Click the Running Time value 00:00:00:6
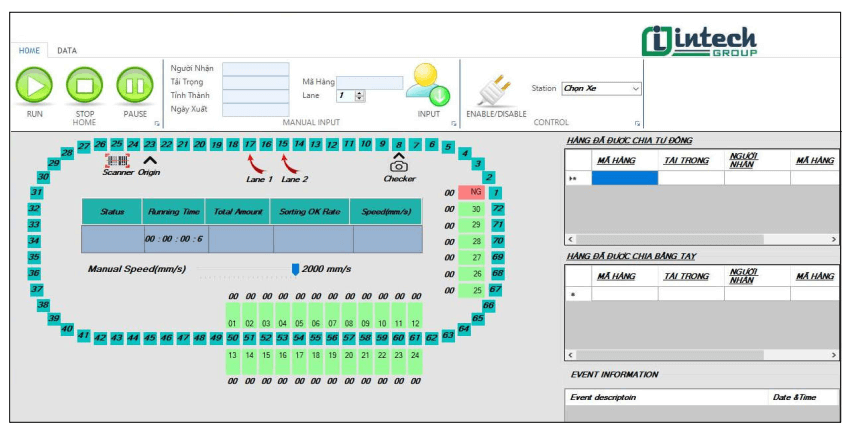Image resolution: width=853 pixels, height=436 pixels. coord(174,239)
